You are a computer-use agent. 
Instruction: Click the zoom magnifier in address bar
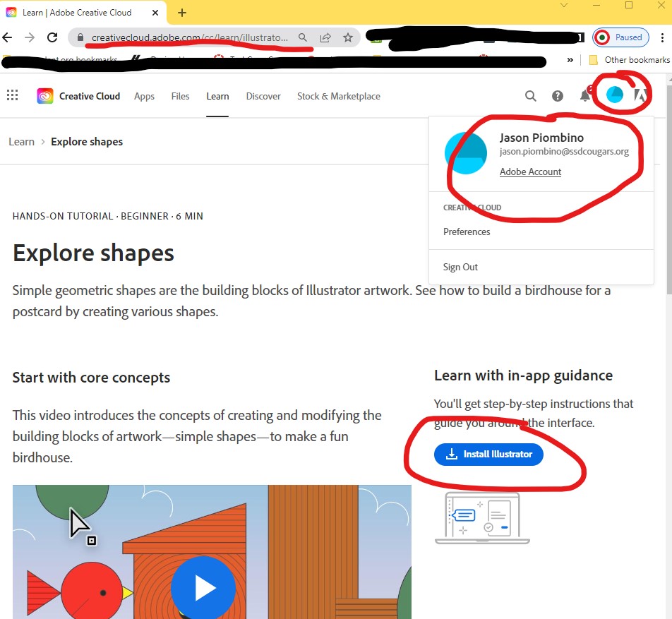coord(303,37)
